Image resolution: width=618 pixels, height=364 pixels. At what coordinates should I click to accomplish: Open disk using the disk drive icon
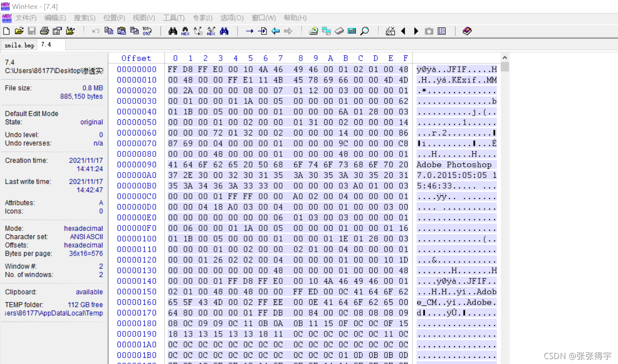tap(314, 31)
